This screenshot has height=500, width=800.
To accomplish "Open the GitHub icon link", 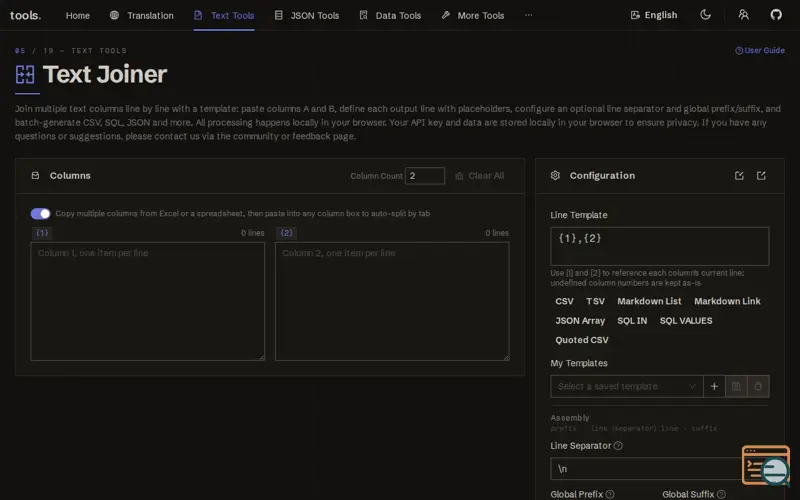I will pos(776,14).
